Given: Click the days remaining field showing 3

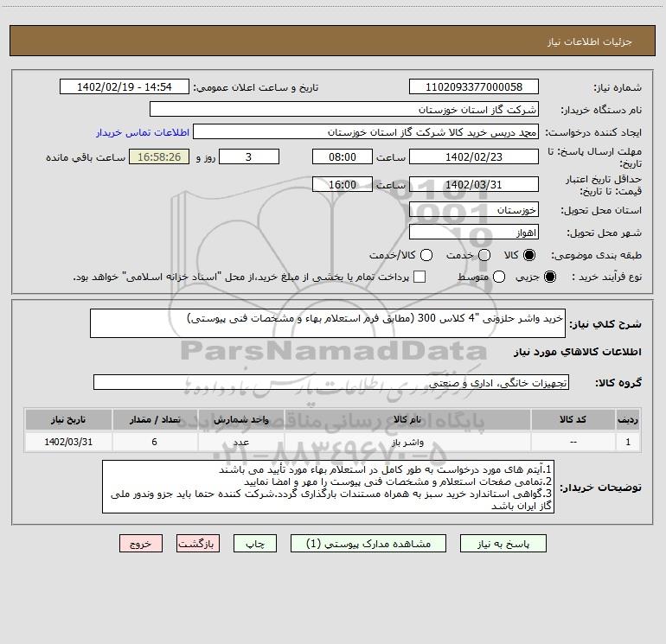Looking at the screenshot, I should 249,156.
